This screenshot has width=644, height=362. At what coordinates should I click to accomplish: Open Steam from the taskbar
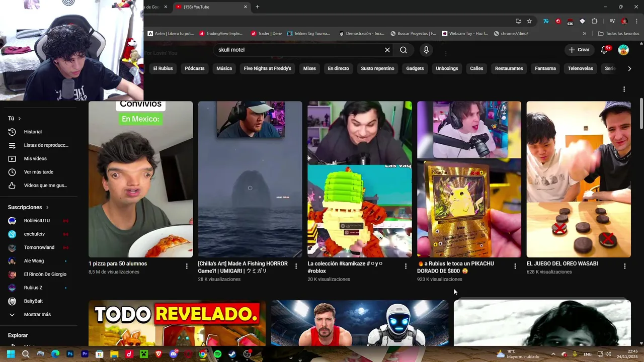[x=232, y=354]
